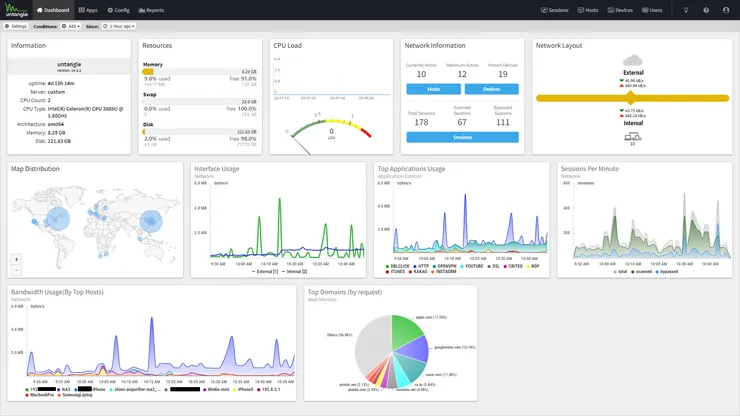Toggle YOUTUBE series in applications legend

[472, 266]
